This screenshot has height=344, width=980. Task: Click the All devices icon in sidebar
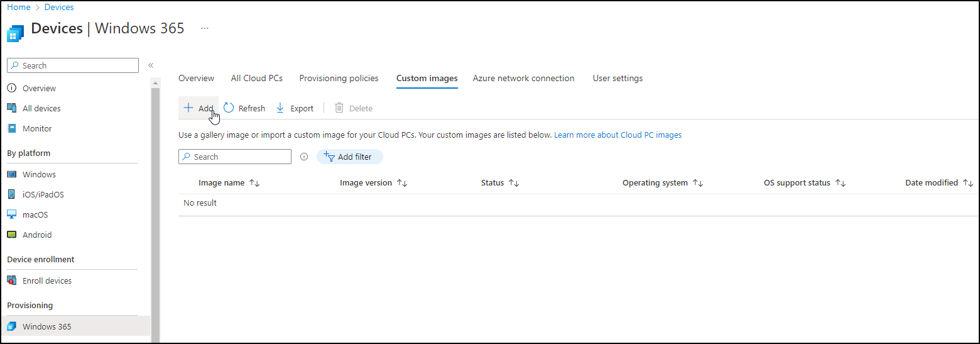(11, 108)
